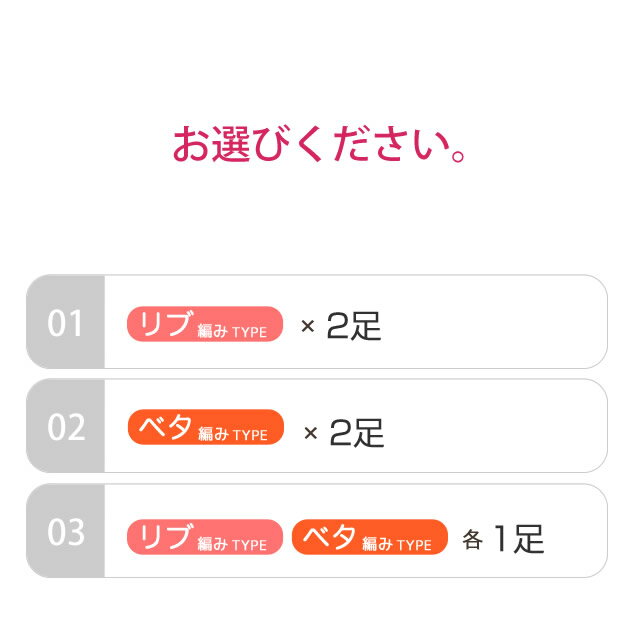Click the 2足 quantity in the first row

(354, 326)
